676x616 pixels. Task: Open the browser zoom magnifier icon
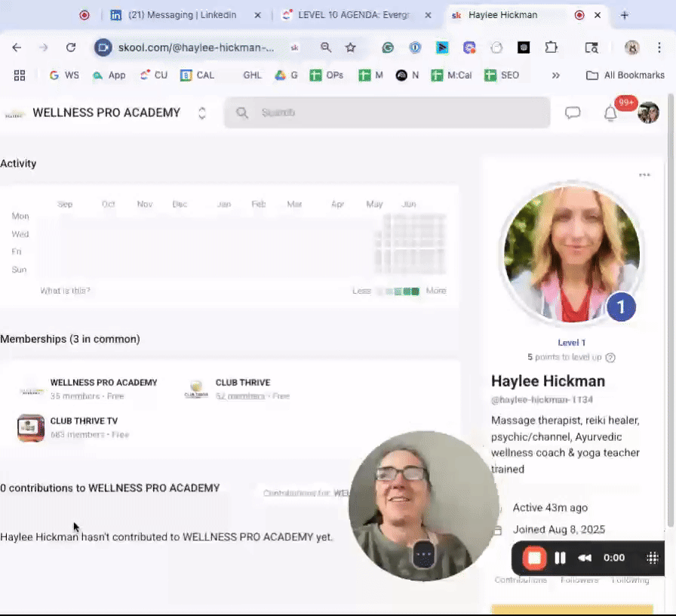click(326, 48)
